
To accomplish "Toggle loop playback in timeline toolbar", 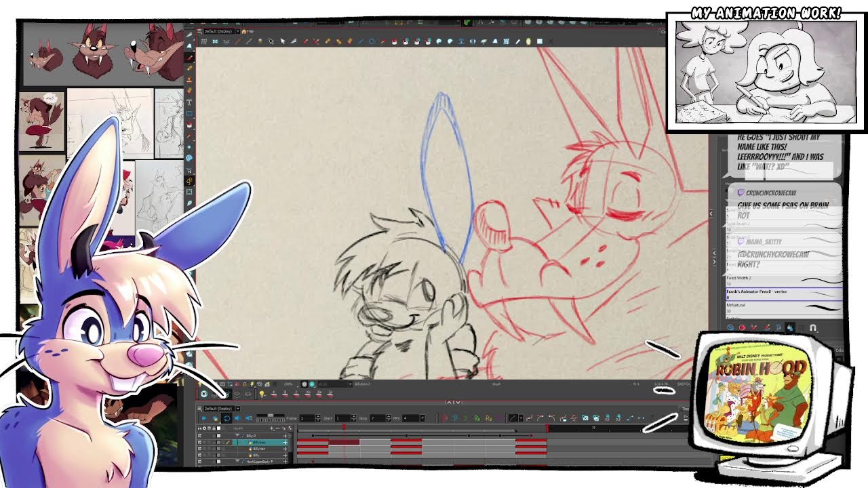I will 227,418.
